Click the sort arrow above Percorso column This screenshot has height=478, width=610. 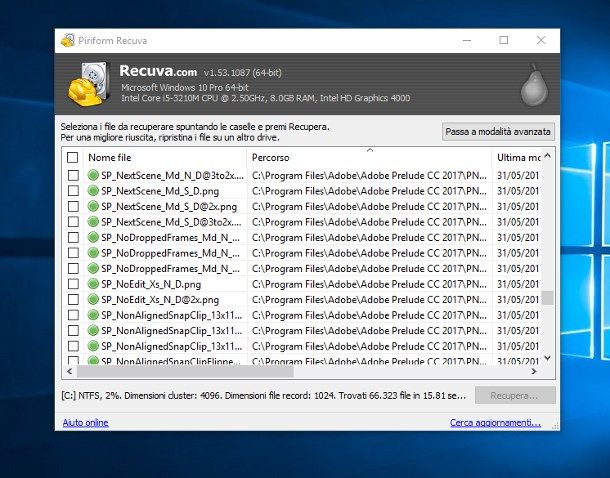[370, 150]
